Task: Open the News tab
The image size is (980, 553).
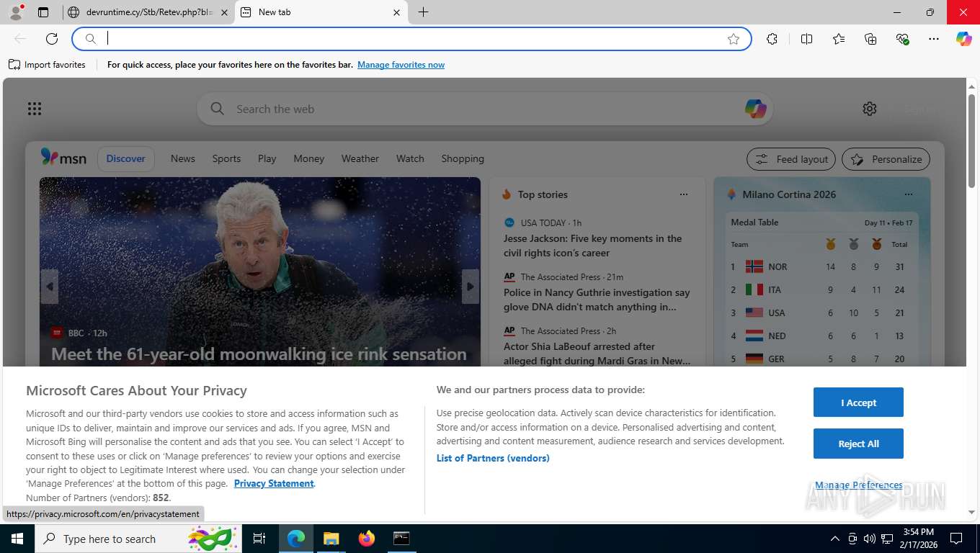Action: [183, 158]
